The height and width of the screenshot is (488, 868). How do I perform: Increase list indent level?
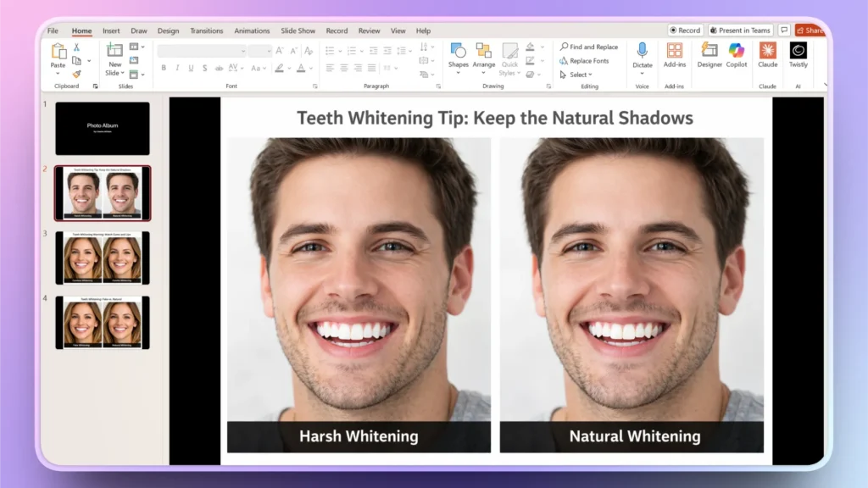(387, 50)
